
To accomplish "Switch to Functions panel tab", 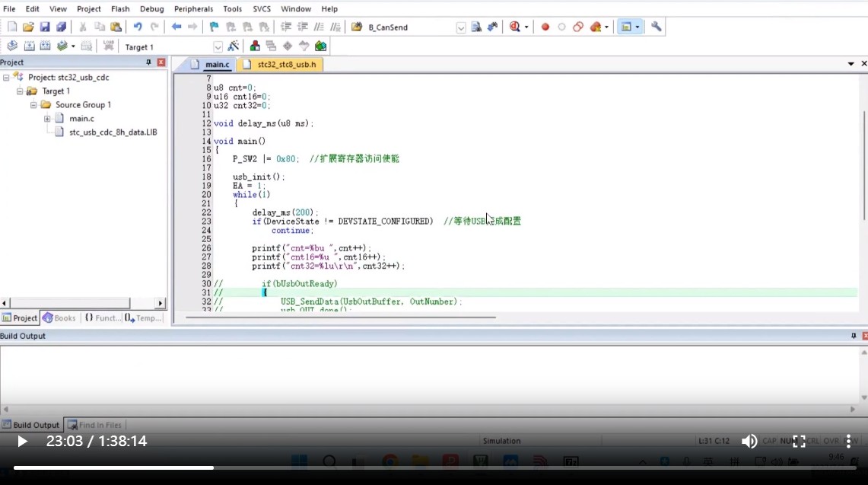I will 102,318.
